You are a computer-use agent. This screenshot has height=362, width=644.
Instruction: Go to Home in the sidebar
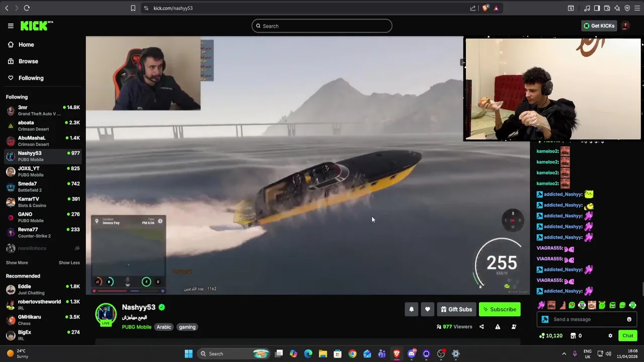[x=42, y=45]
